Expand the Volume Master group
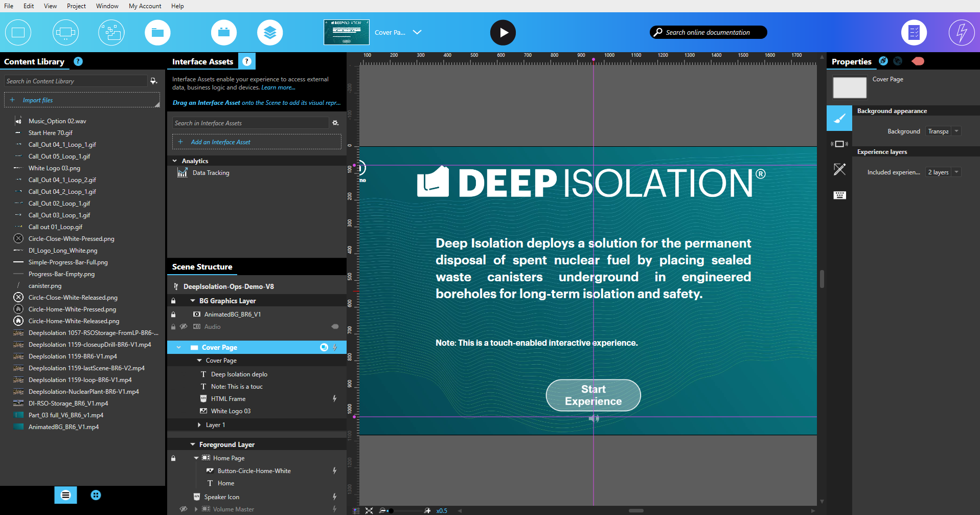 click(x=196, y=509)
